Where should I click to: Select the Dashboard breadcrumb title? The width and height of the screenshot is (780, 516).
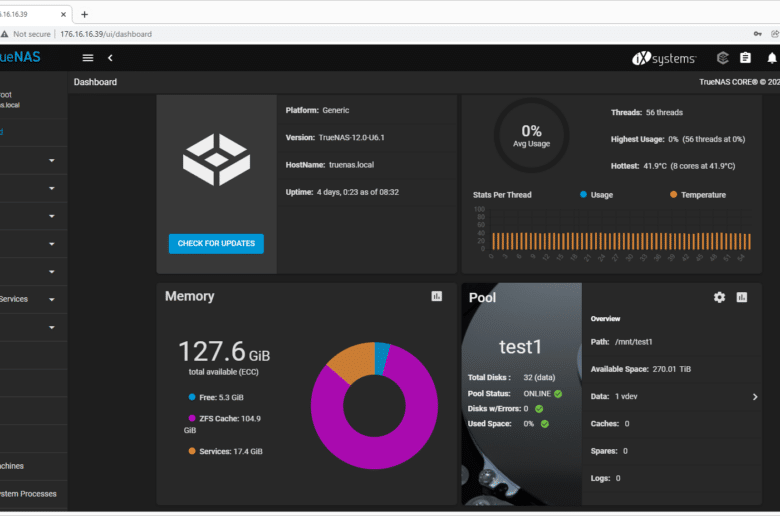(95, 82)
